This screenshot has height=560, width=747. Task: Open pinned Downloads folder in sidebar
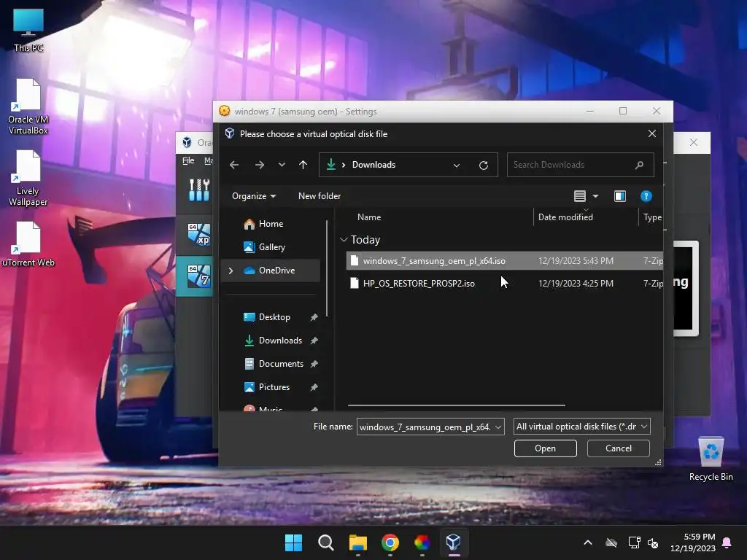click(280, 341)
